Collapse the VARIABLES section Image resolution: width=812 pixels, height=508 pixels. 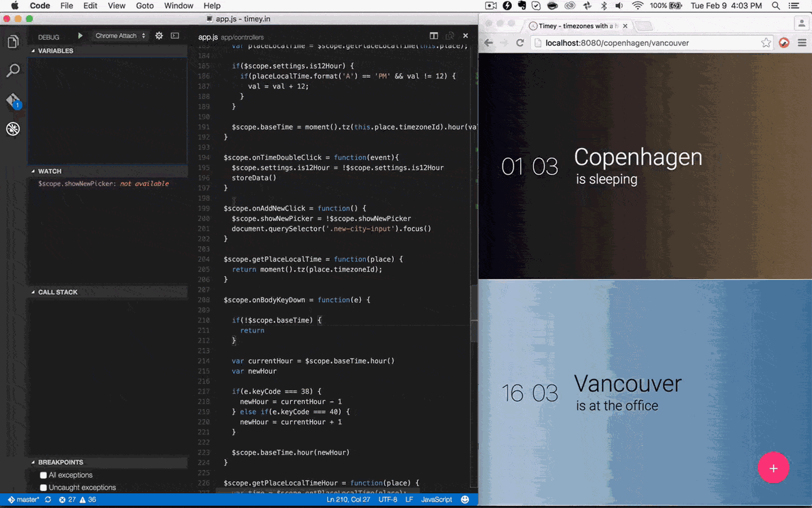55,51
